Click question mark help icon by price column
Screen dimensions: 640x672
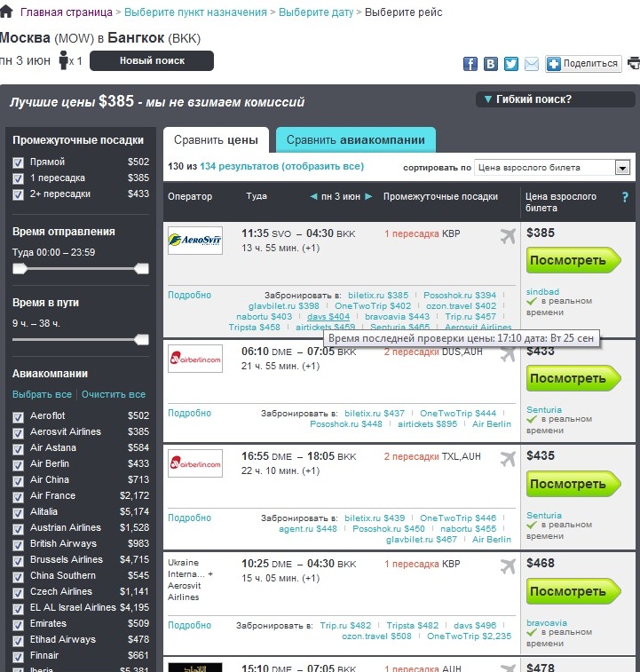pyautogui.click(x=625, y=197)
